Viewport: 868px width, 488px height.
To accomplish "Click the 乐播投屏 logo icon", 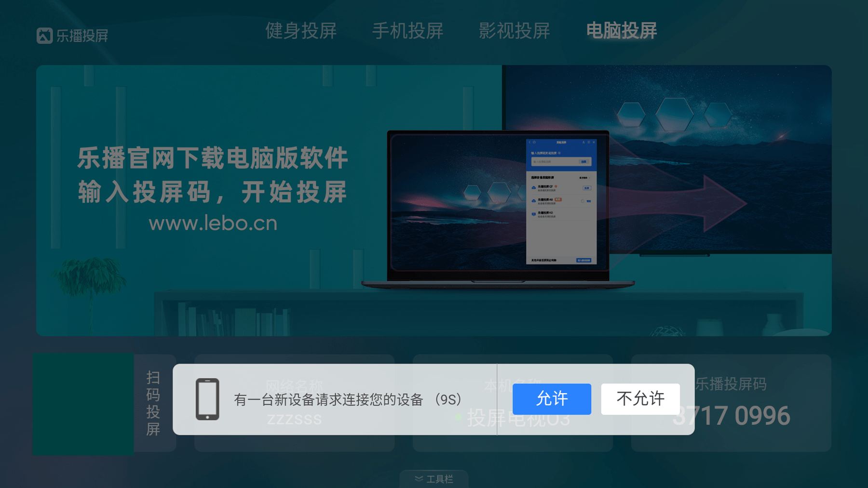I will (44, 36).
